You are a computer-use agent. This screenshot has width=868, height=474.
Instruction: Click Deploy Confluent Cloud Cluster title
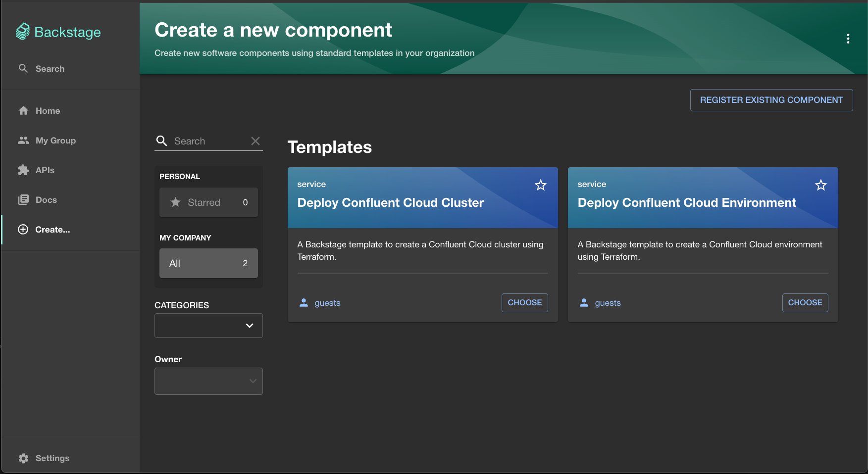tap(391, 203)
